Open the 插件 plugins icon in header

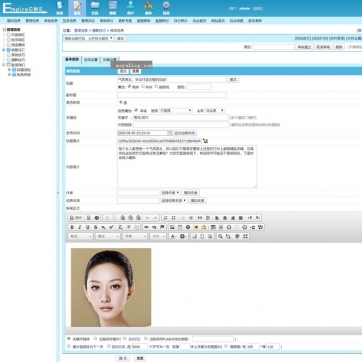click(148, 8)
